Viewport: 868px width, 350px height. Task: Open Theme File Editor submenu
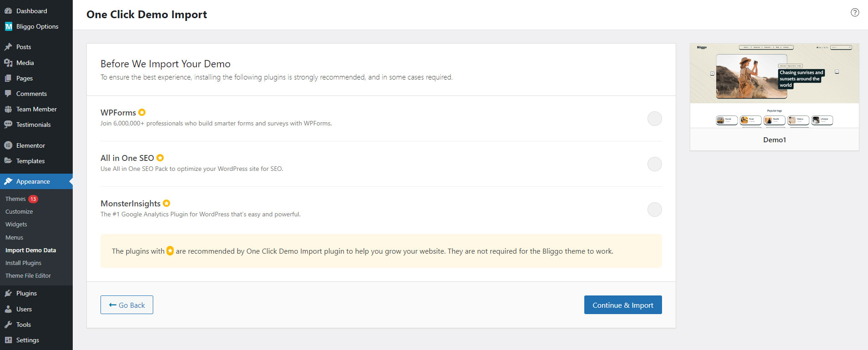28,276
